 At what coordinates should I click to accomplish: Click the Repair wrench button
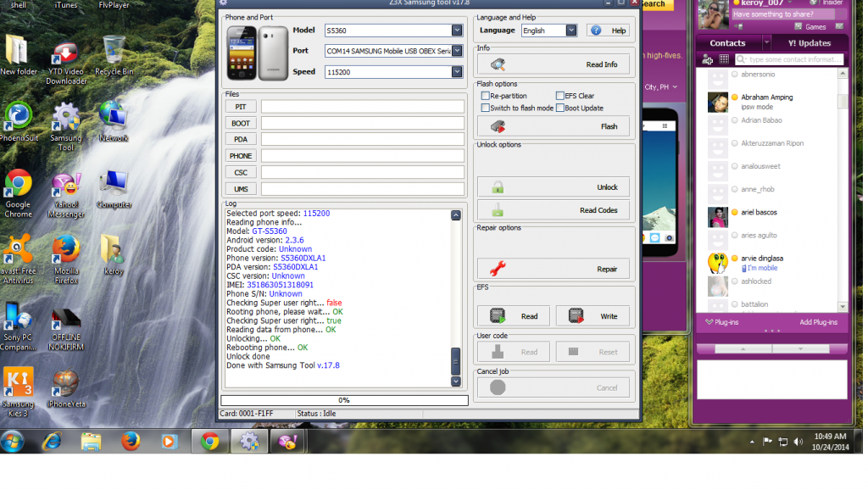(553, 269)
